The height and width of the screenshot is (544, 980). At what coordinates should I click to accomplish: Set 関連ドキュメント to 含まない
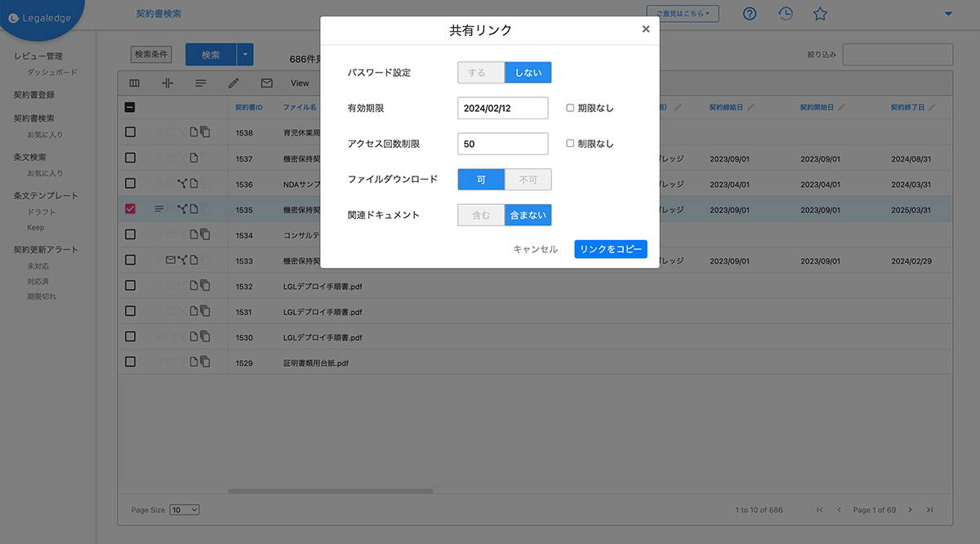tap(528, 215)
